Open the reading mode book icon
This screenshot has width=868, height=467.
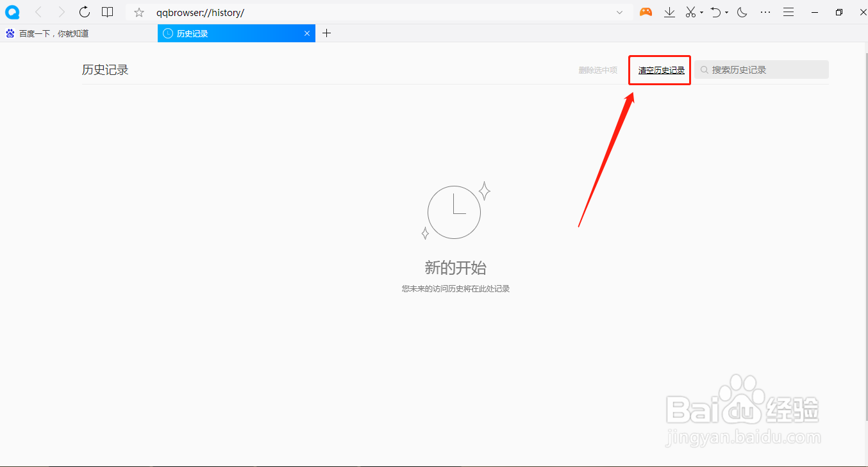[x=108, y=12]
